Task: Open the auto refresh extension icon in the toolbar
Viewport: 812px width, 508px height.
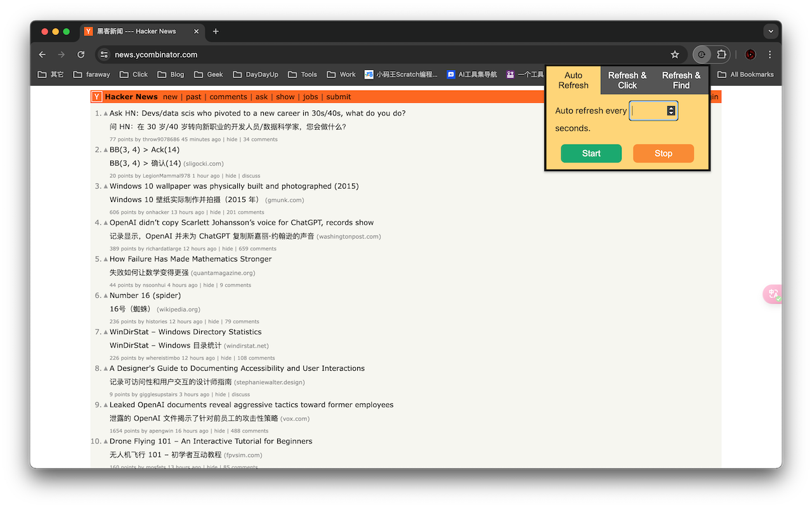Action: pos(702,55)
